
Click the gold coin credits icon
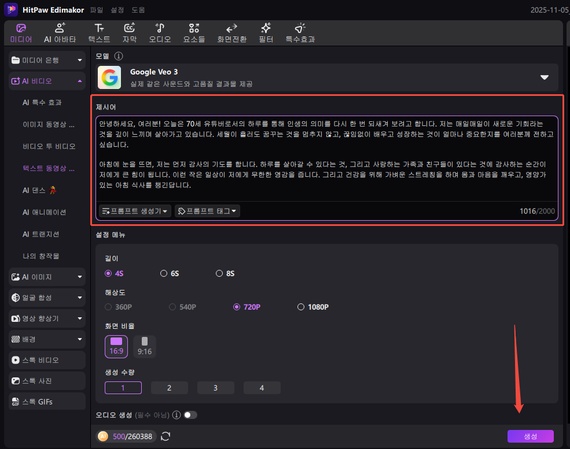pyautogui.click(x=103, y=436)
